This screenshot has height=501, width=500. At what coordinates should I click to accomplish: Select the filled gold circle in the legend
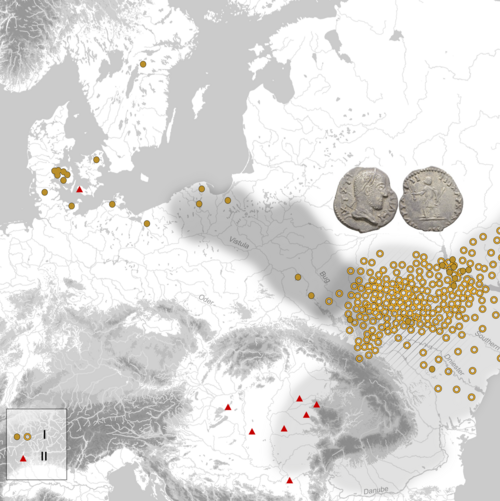tap(17, 437)
